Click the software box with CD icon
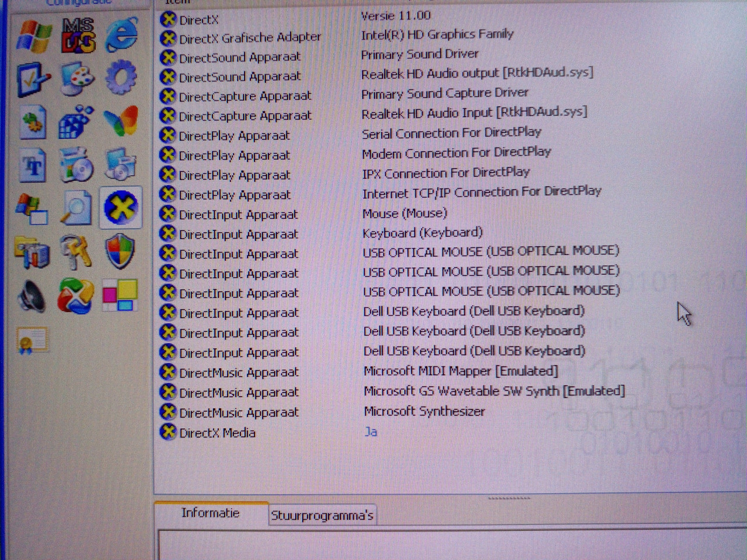This screenshot has height=560, width=747. tap(77, 165)
